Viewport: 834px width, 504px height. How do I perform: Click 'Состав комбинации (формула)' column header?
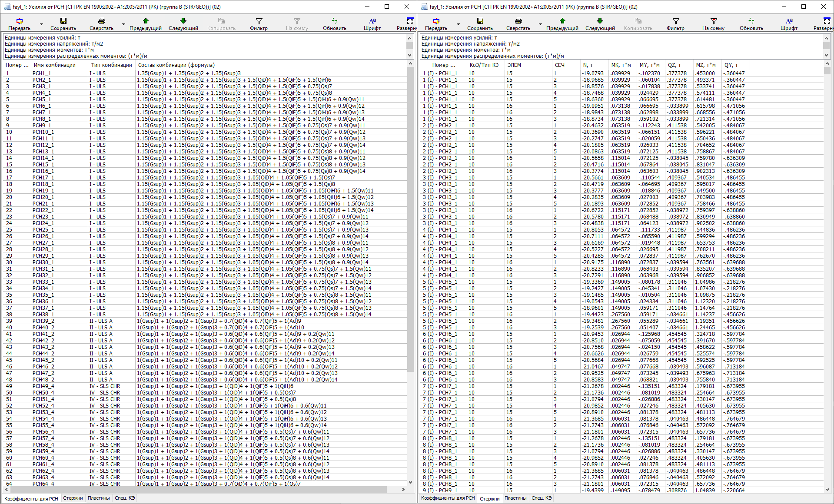click(x=176, y=65)
